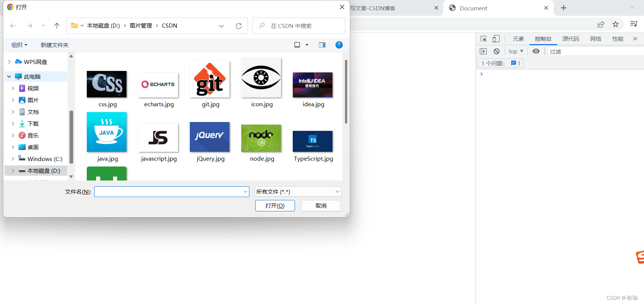Open DevTools 源代码 tab

pos(571,39)
